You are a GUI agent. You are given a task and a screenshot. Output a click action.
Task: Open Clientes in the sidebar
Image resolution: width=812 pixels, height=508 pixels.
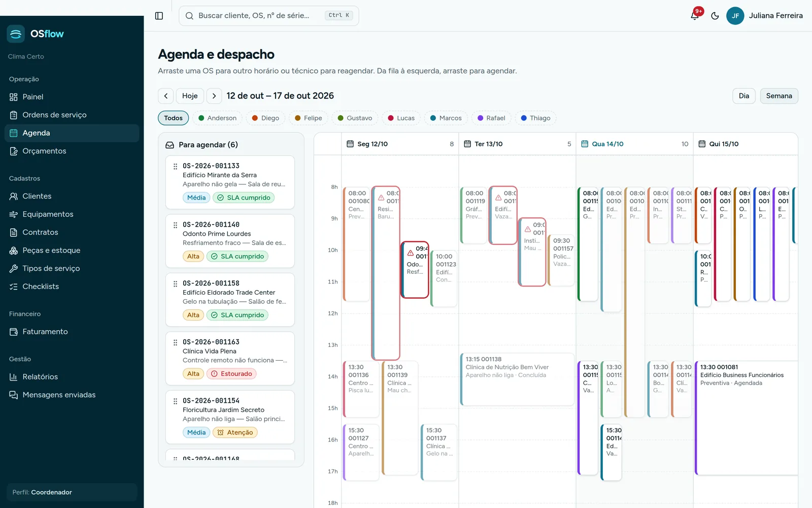point(72,196)
